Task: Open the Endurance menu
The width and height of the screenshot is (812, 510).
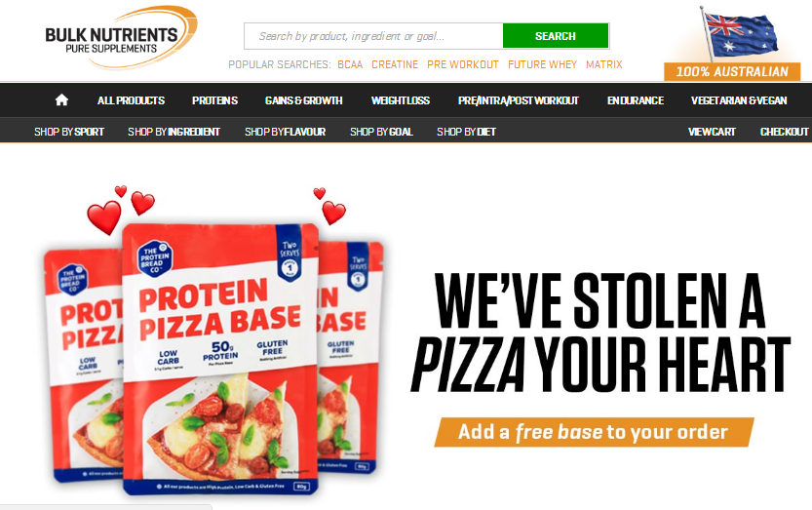Action: [636, 100]
